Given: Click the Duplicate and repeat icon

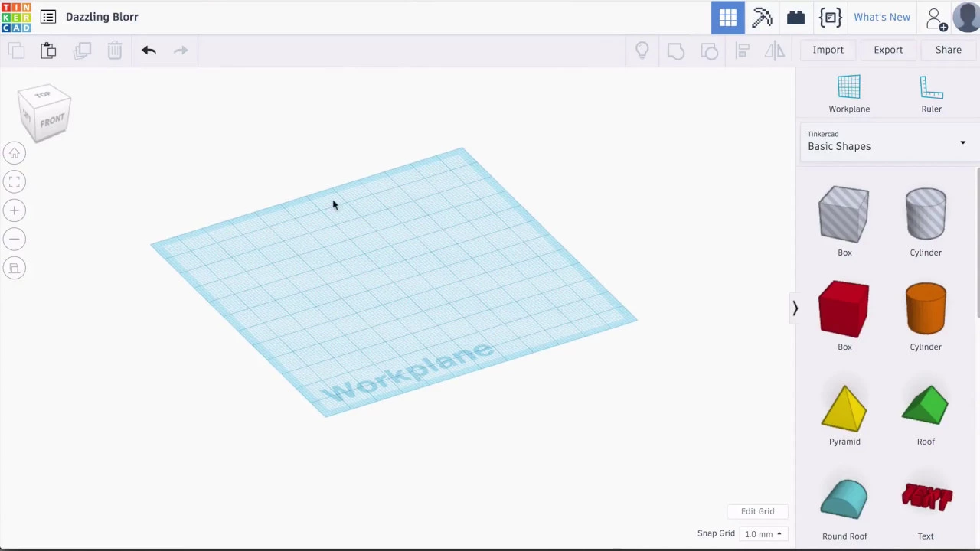Looking at the screenshot, I should [x=82, y=51].
